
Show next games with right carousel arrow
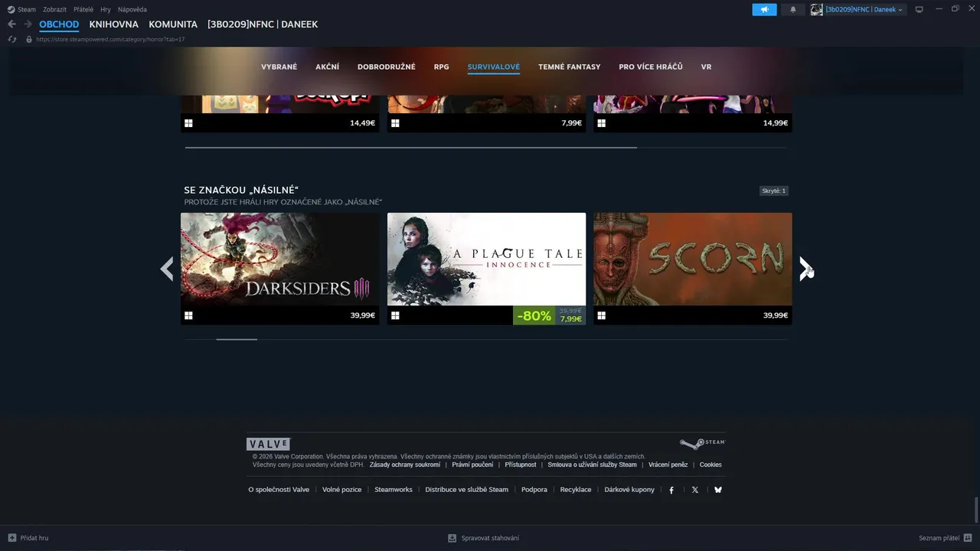coord(805,269)
